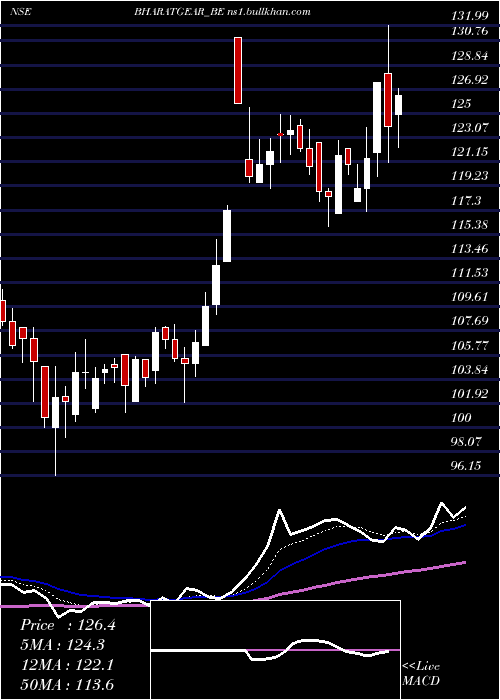Click the 121.15 price axis label

[x=468, y=153]
